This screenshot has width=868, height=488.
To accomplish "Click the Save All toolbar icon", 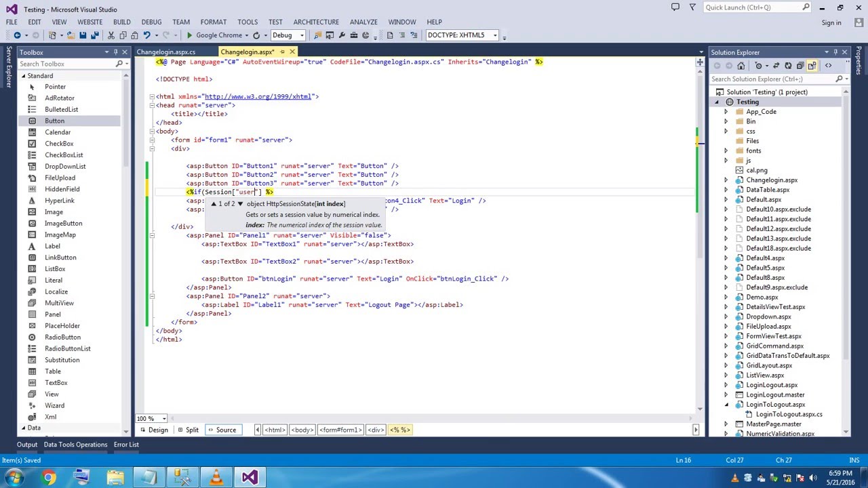I will 95,35.
